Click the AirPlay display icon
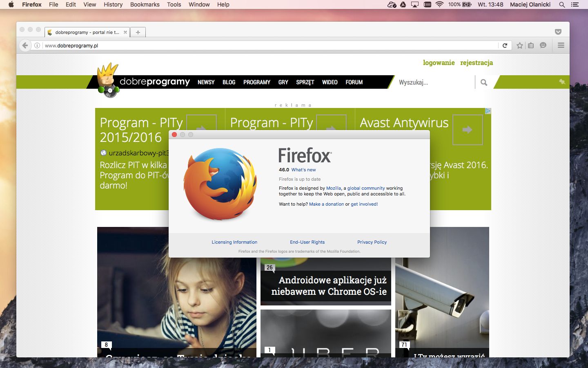The width and height of the screenshot is (588, 368). [415, 4]
